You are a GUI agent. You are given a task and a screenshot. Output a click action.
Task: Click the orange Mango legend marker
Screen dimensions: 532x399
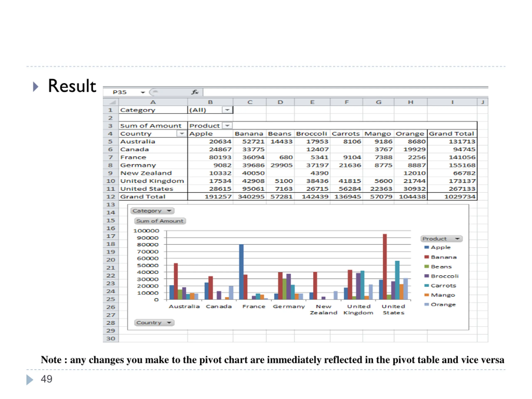(x=427, y=295)
